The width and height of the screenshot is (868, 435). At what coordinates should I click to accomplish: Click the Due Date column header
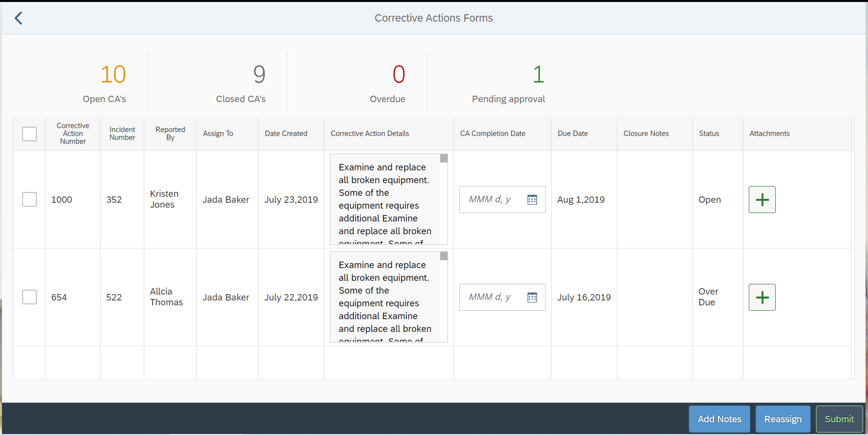(573, 134)
